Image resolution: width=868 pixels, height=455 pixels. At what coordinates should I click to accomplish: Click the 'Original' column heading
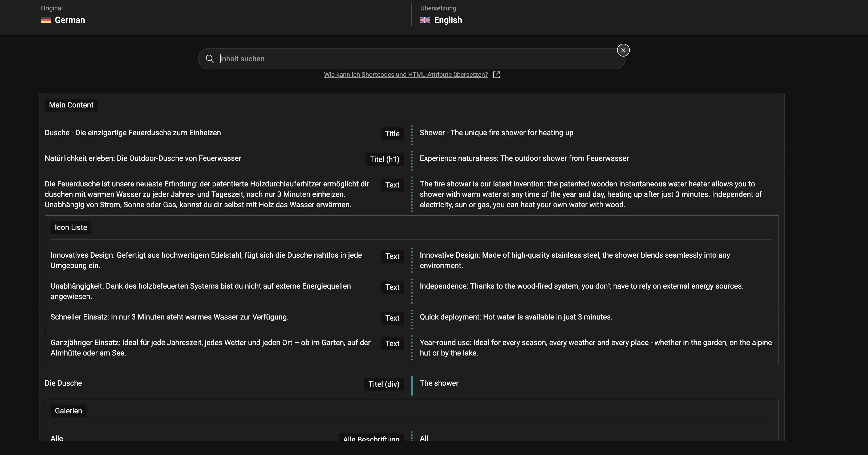(52, 8)
